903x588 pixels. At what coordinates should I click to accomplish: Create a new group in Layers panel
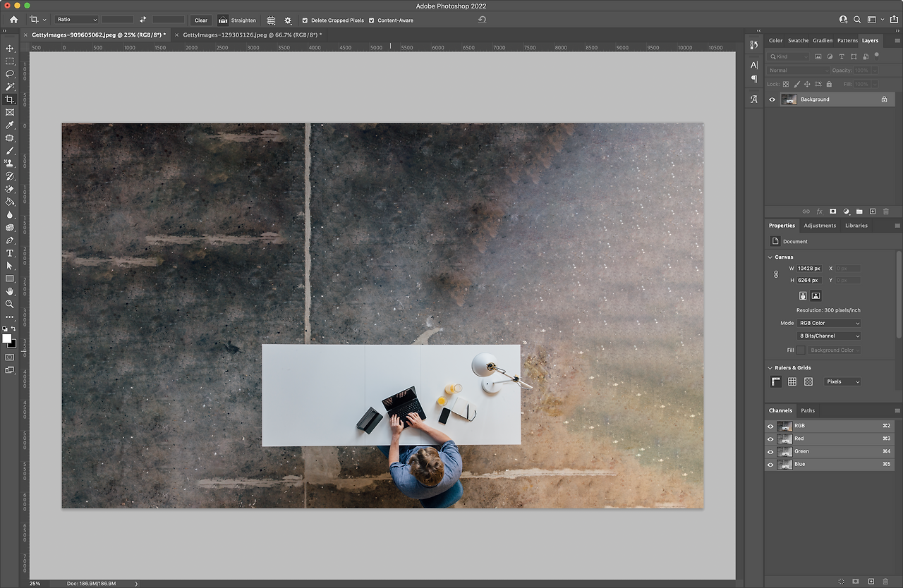click(859, 212)
